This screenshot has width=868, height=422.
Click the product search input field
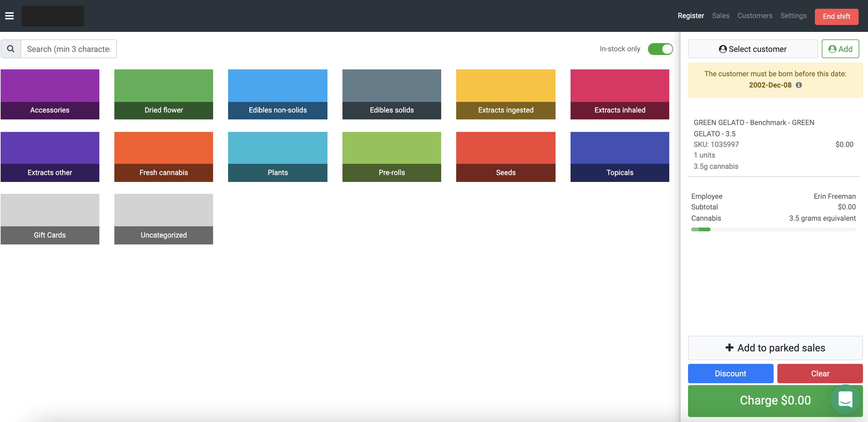69,49
